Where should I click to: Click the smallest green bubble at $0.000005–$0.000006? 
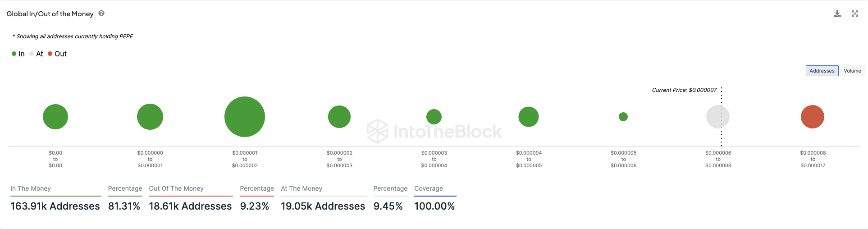[x=623, y=117]
